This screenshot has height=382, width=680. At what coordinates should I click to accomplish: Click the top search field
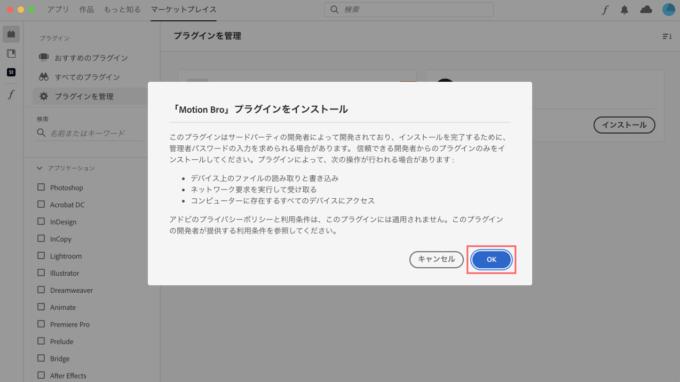[409, 10]
